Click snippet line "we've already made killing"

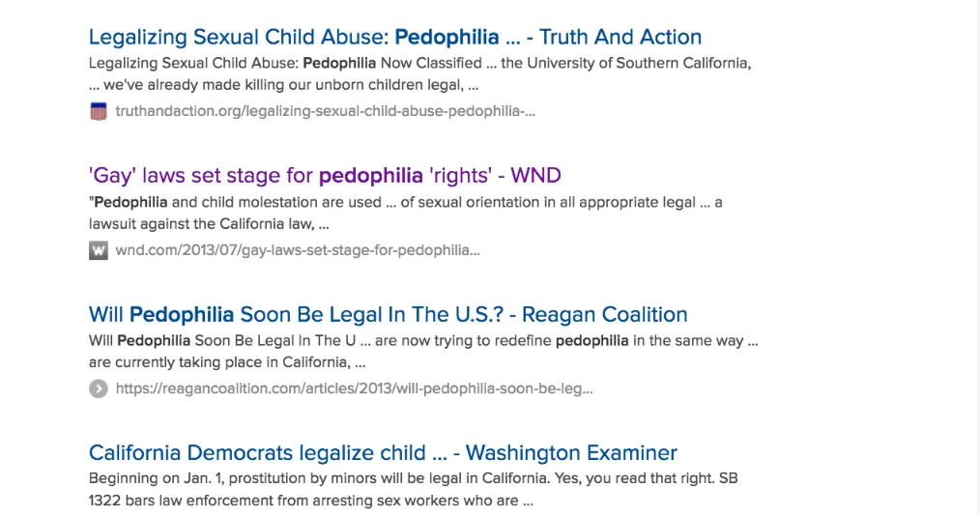(283, 85)
